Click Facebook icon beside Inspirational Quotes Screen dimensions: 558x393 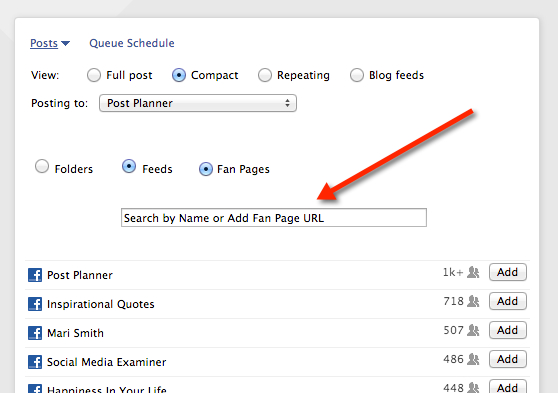35,304
